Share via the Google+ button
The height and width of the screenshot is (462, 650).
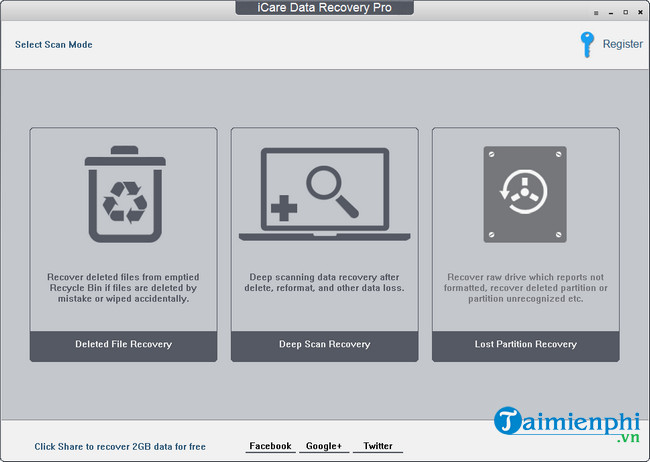pyautogui.click(x=324, y=446)
